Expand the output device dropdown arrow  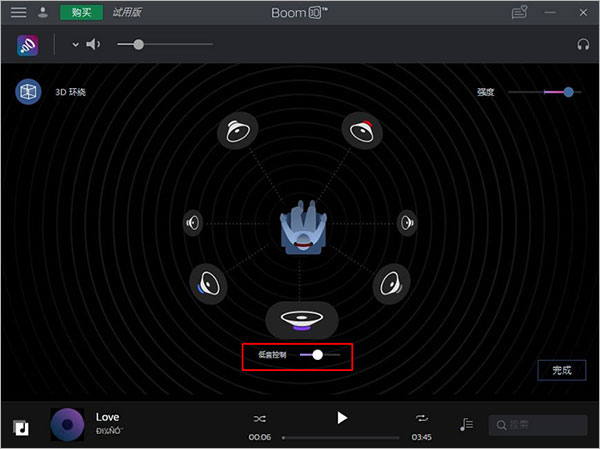click(75, 45)
